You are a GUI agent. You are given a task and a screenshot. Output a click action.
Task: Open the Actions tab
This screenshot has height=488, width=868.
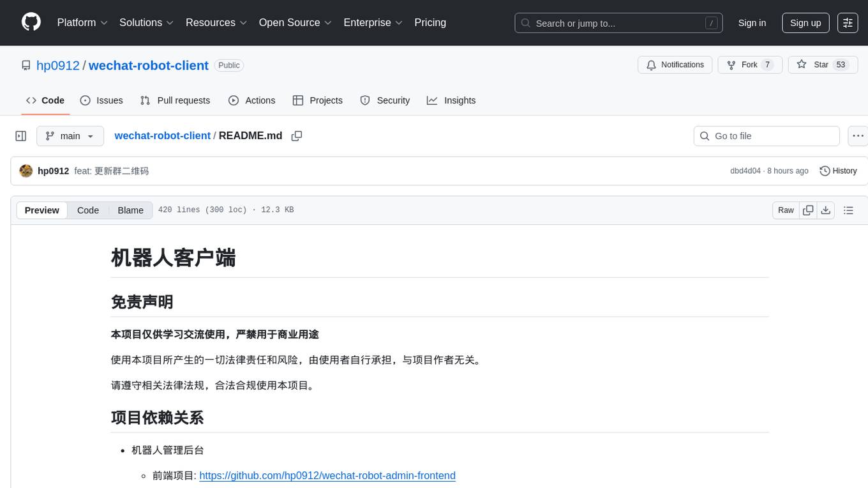251,100
